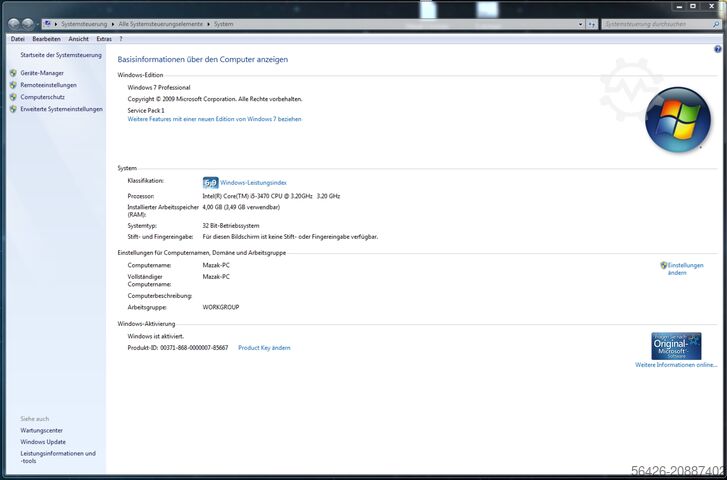Open the Datei menu
This screenshot has height=480, width=727.
(x=17, y=39)
